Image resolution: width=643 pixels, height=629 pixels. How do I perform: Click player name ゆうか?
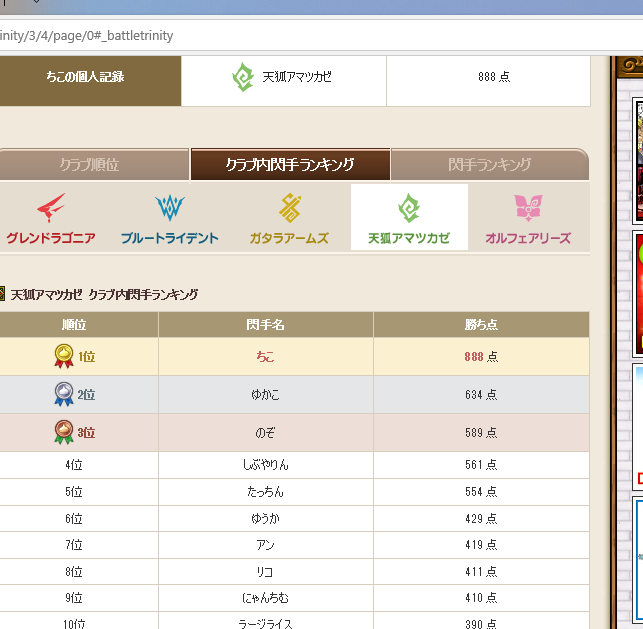point(265,519)
